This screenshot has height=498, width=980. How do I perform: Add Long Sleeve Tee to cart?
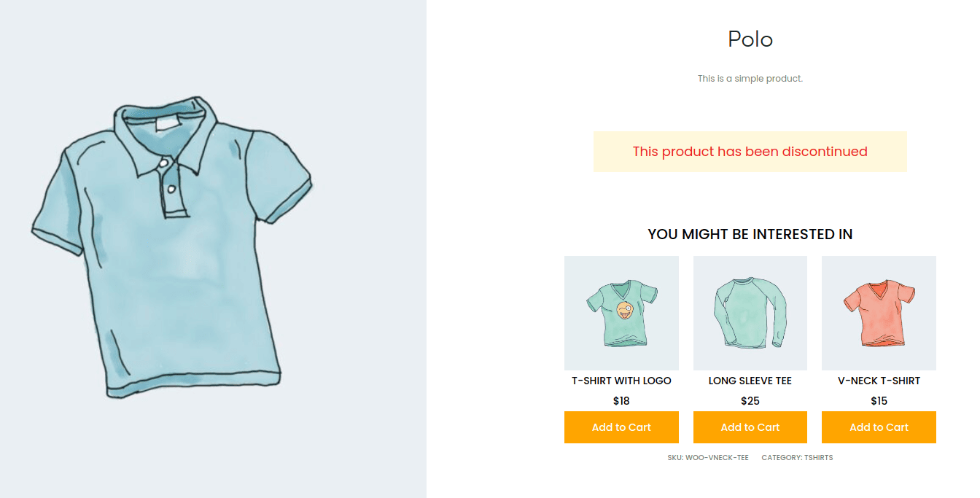pos(750,427)
